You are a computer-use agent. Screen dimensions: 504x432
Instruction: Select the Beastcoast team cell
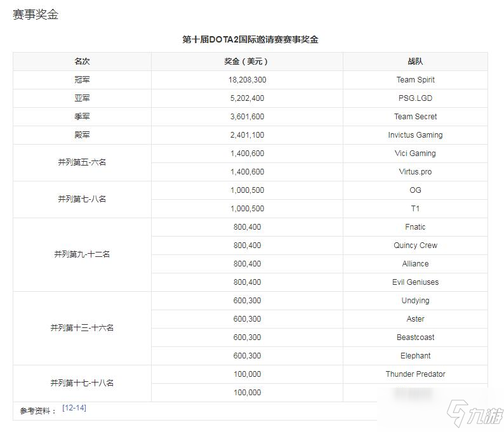click(415, 337)
